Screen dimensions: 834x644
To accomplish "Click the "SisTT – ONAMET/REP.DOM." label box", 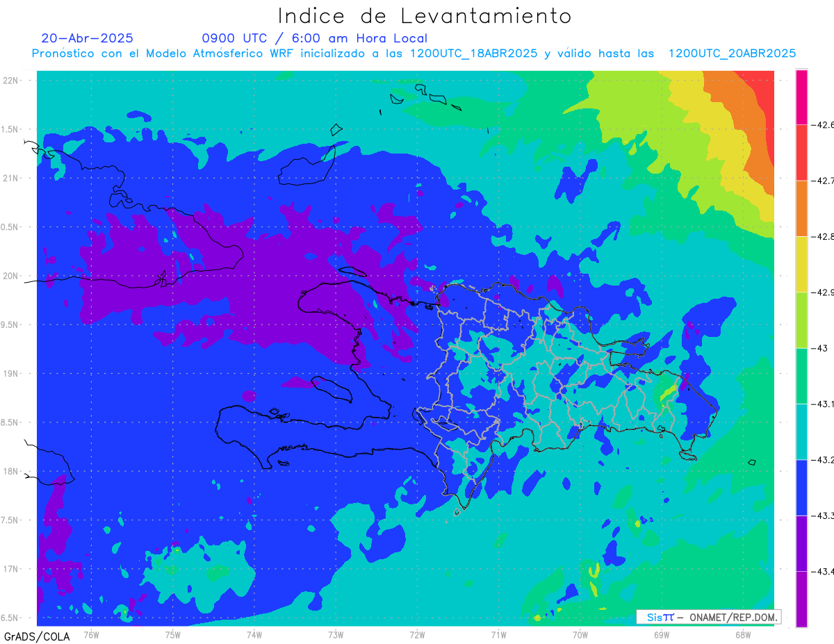I will point(708,617).
